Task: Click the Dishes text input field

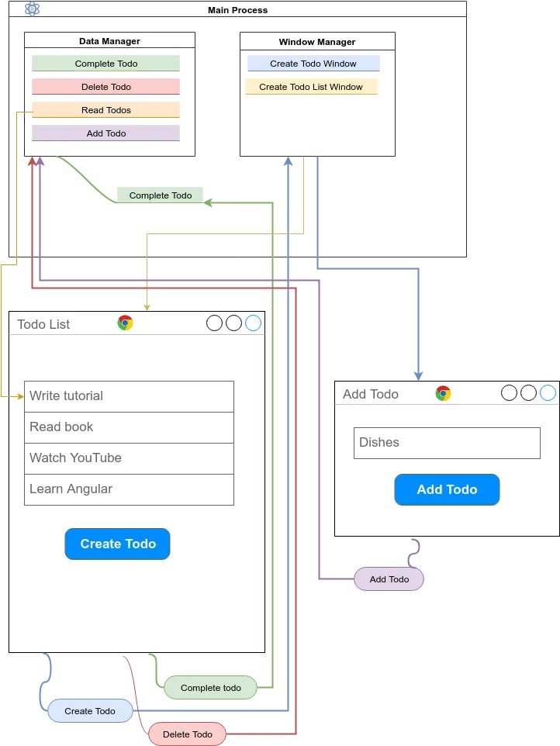Action: coord(448,443)
